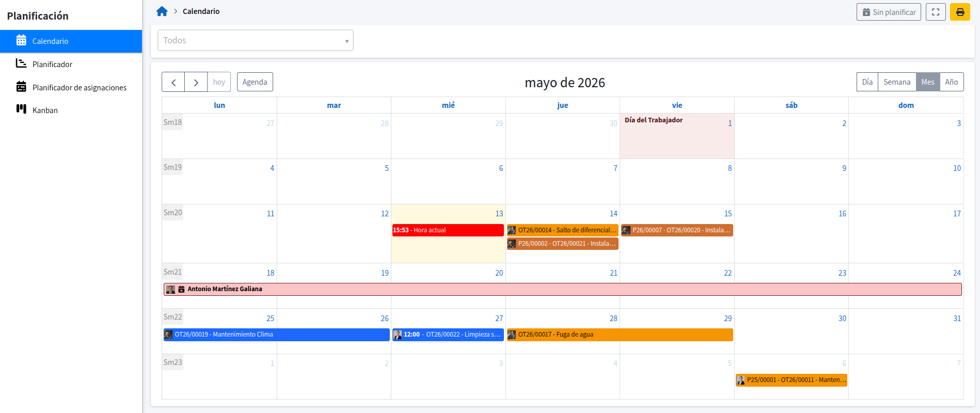The image size is (980, 413).
Task: Open the Antonio Martínez Galiana absence bar
Action: (563, 289)
